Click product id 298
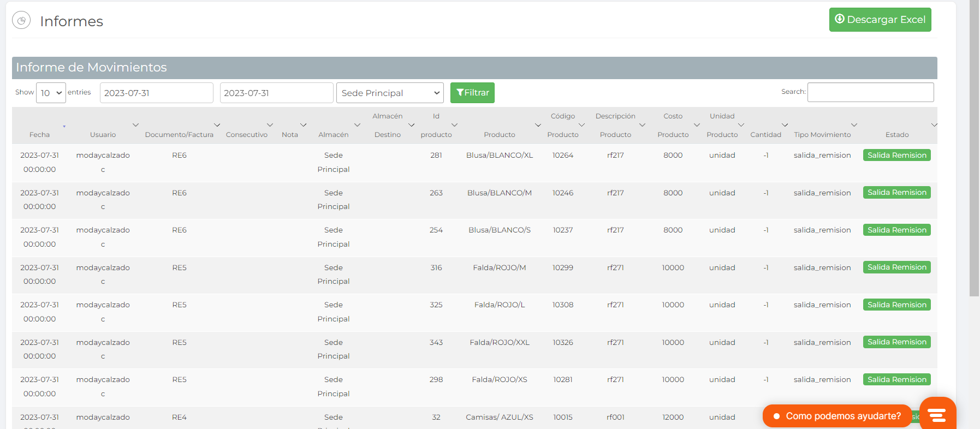The image size is (980, 429). click(436, 380)
